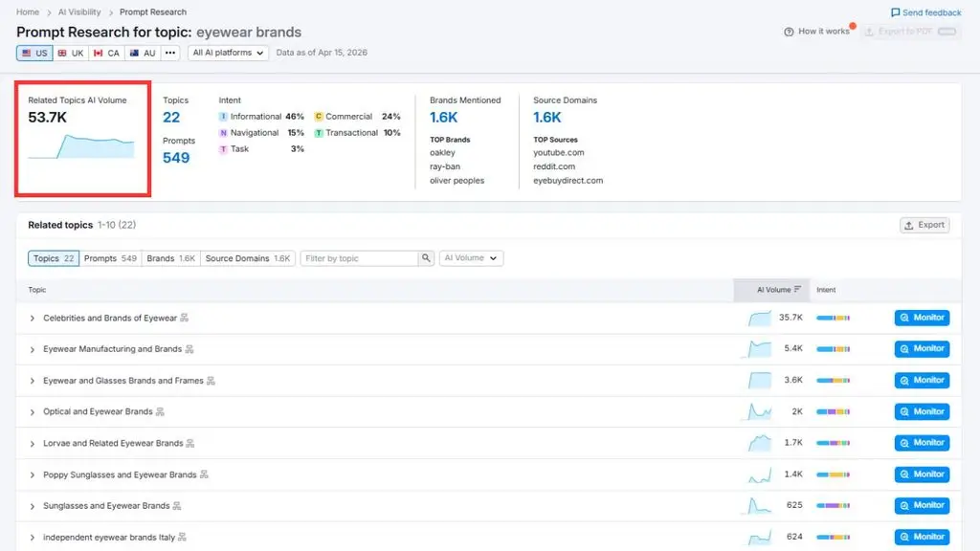This screenshot has width=980, height=551.
Task: Open the AI Volume filter dropdown
Action: coord(471,258)
